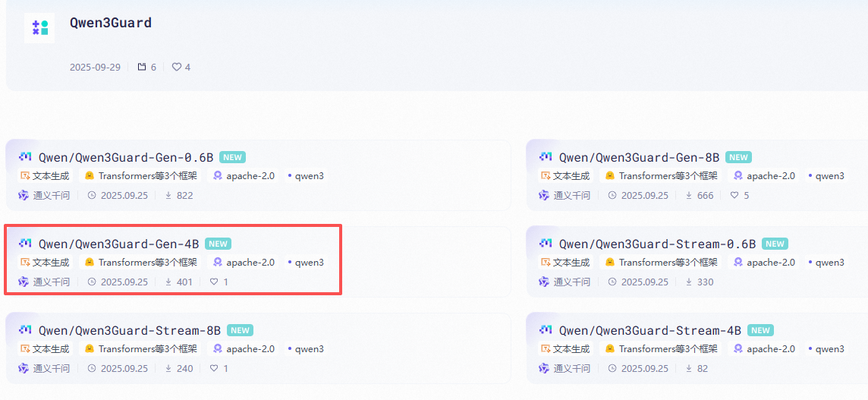Click ModelScope logo icon of Qwen3Guard-Gen-8B card

tap(546, 157)
